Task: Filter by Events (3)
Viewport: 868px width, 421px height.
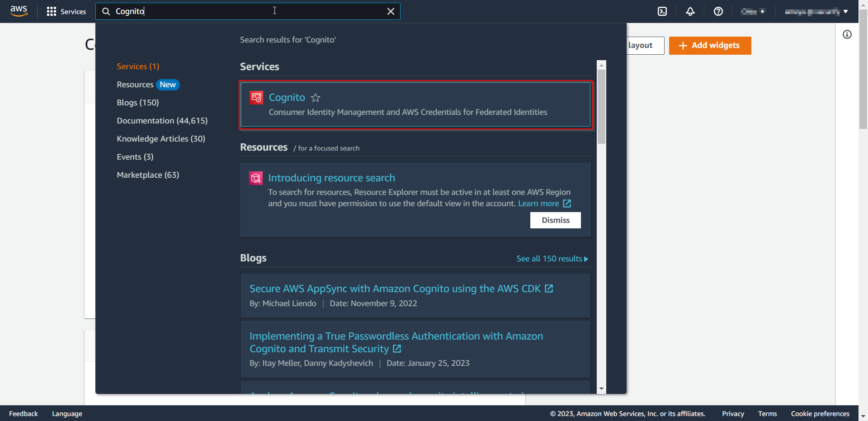Action: click(x=135, y=157)
